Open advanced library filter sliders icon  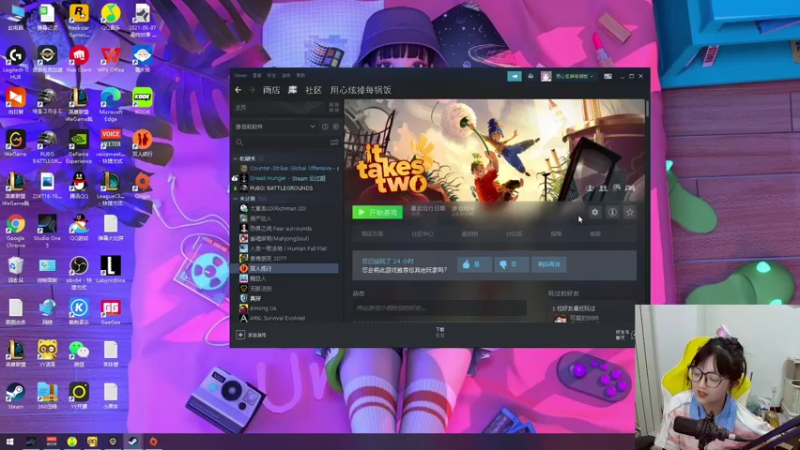[334, 142]
